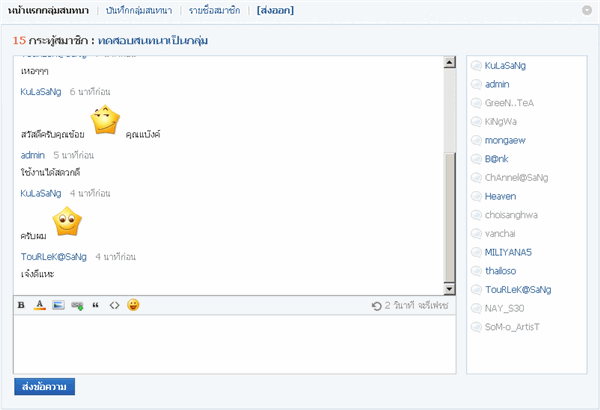Open the รายชื่อสมาชิก tab
600x410 pixels.
214,11
